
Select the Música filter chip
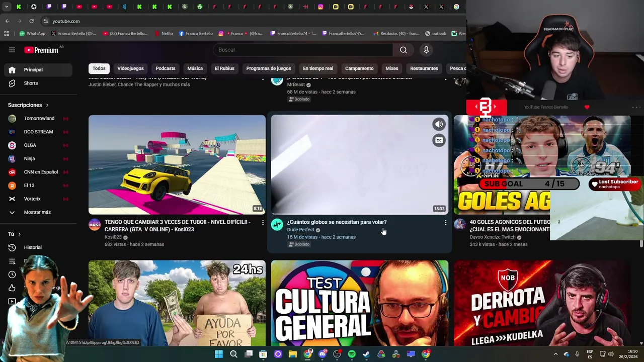click(x=195, y=68)
